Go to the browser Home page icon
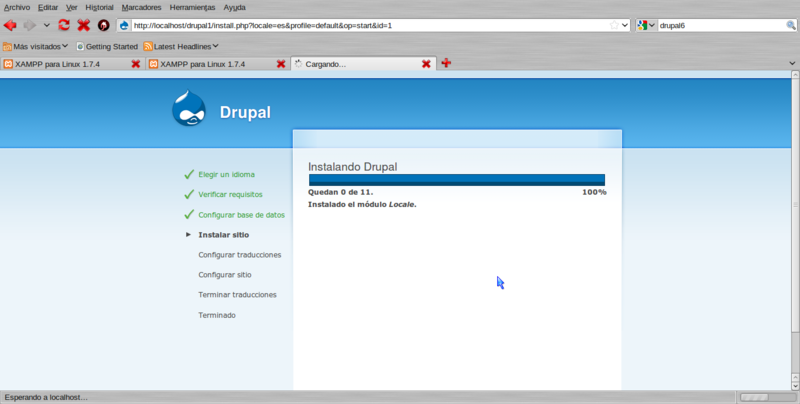The width and height of the screenshot is (800, 404). 103,25
